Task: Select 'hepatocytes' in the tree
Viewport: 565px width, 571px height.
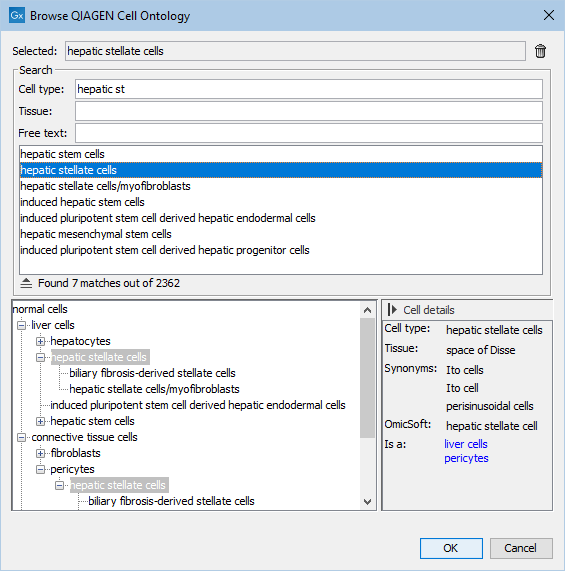Action: coord(80,341)
